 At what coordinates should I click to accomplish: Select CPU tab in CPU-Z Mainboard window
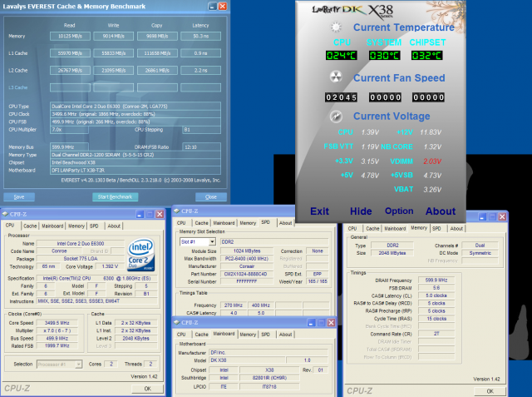pos(181,335)
